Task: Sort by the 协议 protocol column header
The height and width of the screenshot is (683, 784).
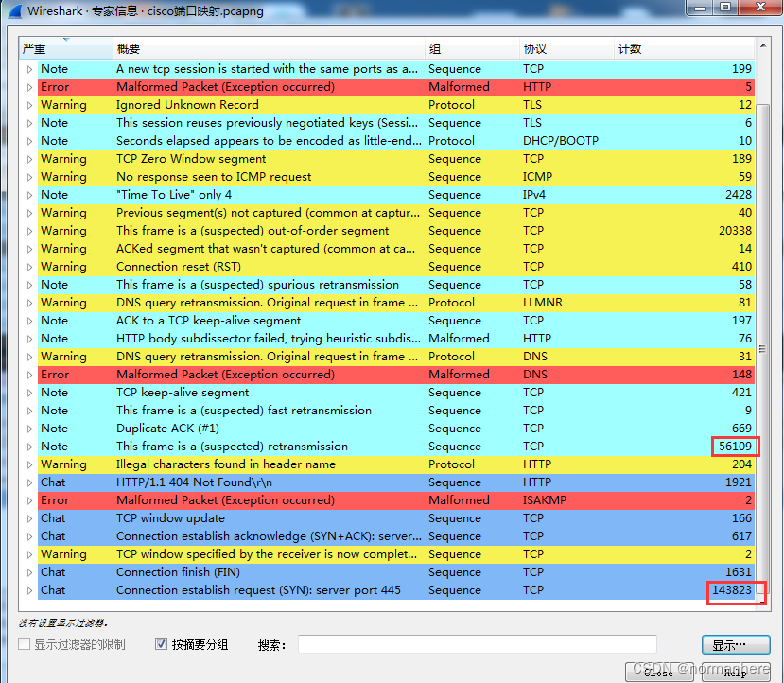Action: (566, 48)
